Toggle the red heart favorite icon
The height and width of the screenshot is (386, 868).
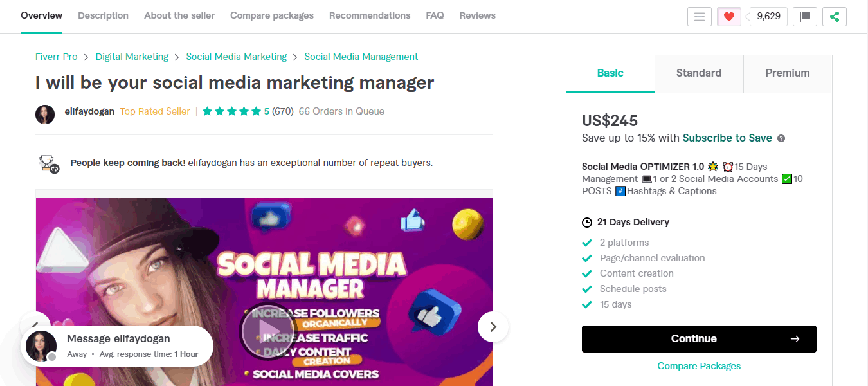click(x=728, y=17)
